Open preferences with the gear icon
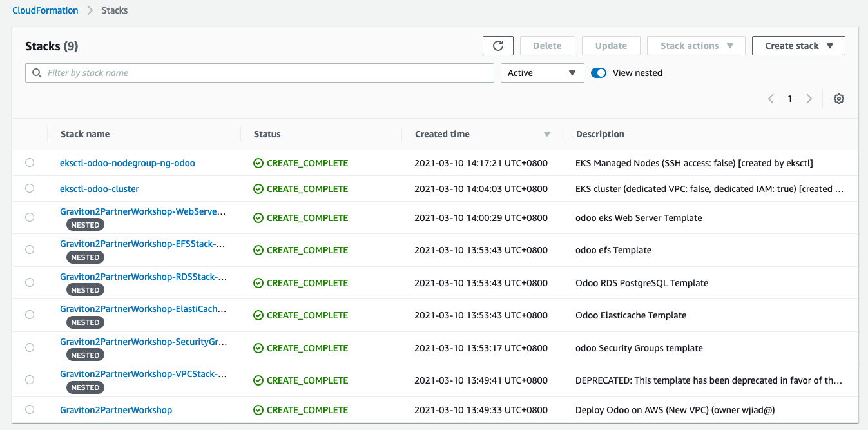The image size is (868, 430). pyautogui.click(x=838, y=98)
